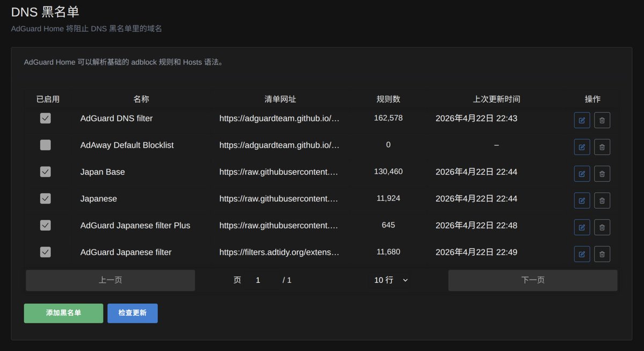Delete the AdGuard Japanese filter row

coord(602,254)
